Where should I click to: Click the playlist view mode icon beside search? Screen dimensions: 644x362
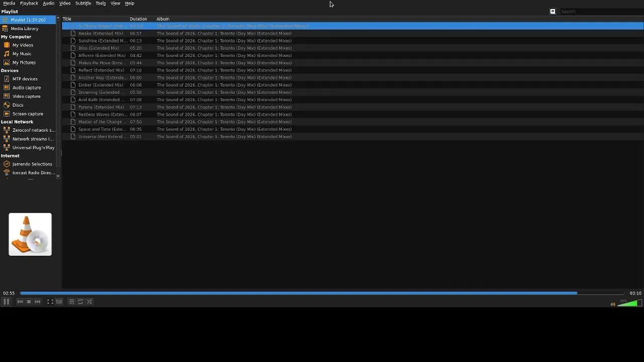(x=552, y=12)
